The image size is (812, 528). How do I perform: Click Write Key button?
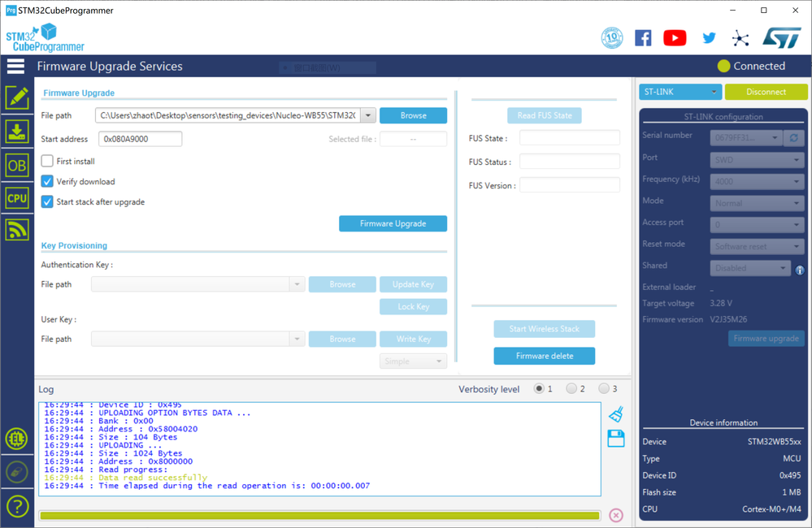click(413, 339)
